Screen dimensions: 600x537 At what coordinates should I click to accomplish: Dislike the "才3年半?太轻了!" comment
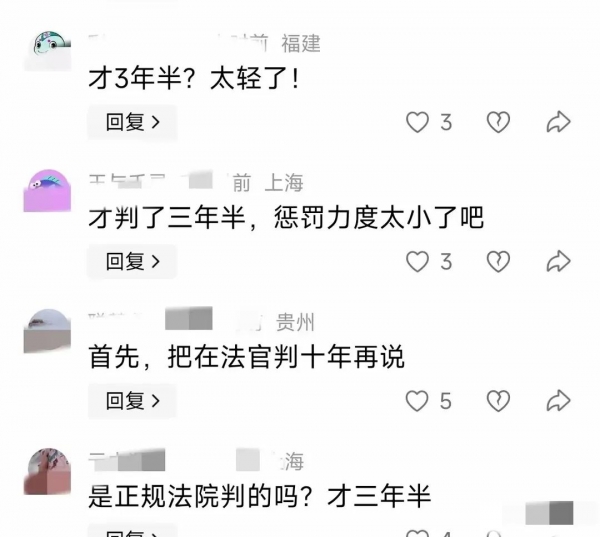tap(498, 122)
